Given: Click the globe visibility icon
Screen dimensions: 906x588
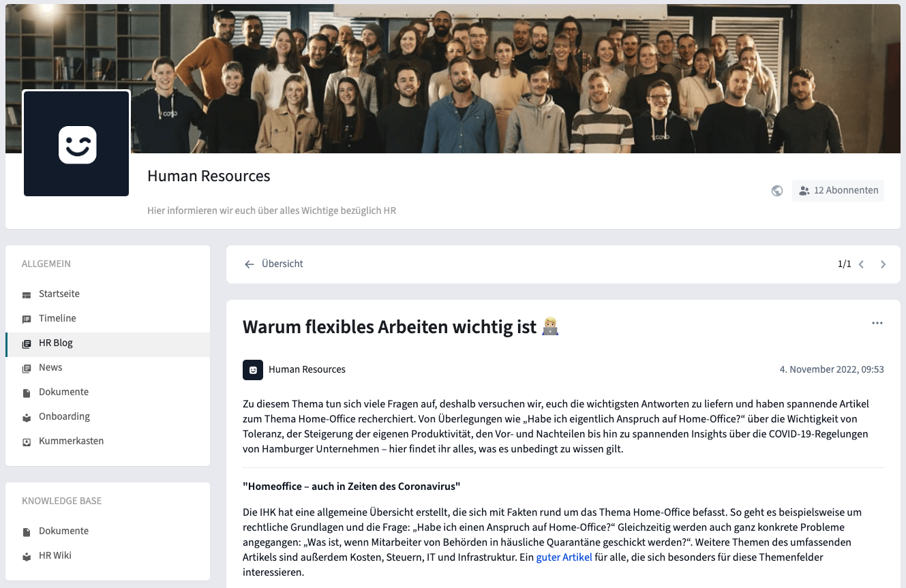Looking at the screenshot, I should pos(777,191).
